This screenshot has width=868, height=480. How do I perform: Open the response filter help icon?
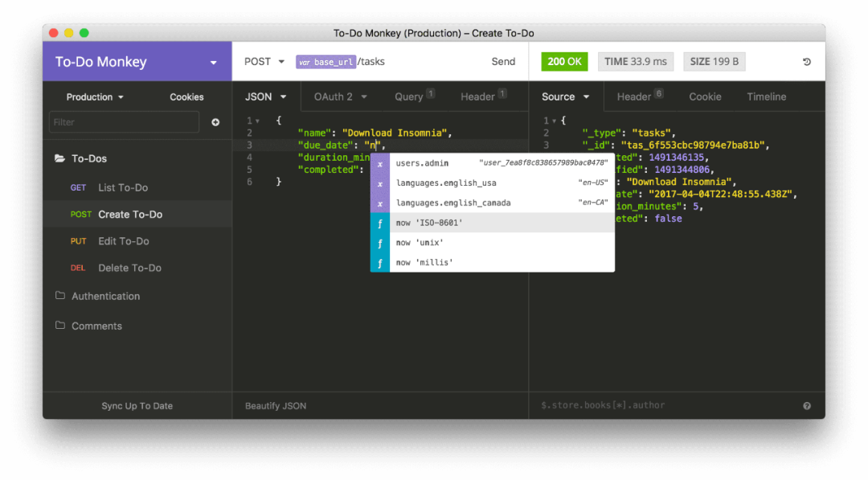click(807, 406)
